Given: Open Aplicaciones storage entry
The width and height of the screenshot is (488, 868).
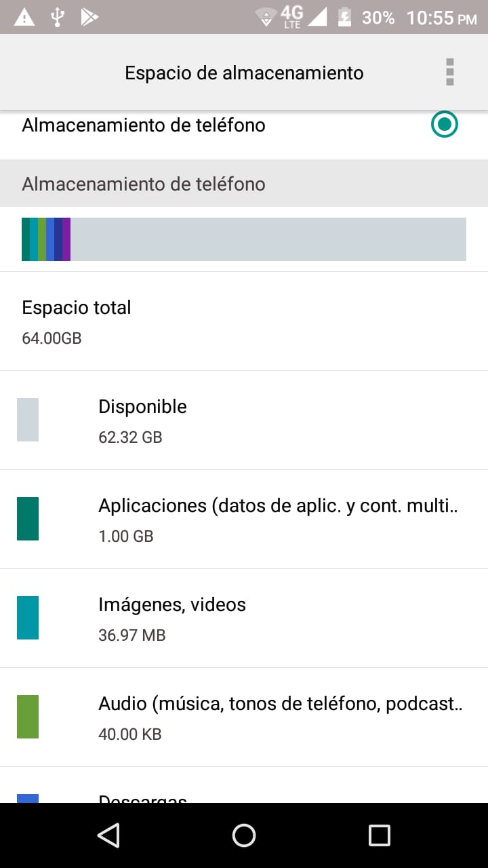Looking at the screenshot, I should (x=244, y=519).
